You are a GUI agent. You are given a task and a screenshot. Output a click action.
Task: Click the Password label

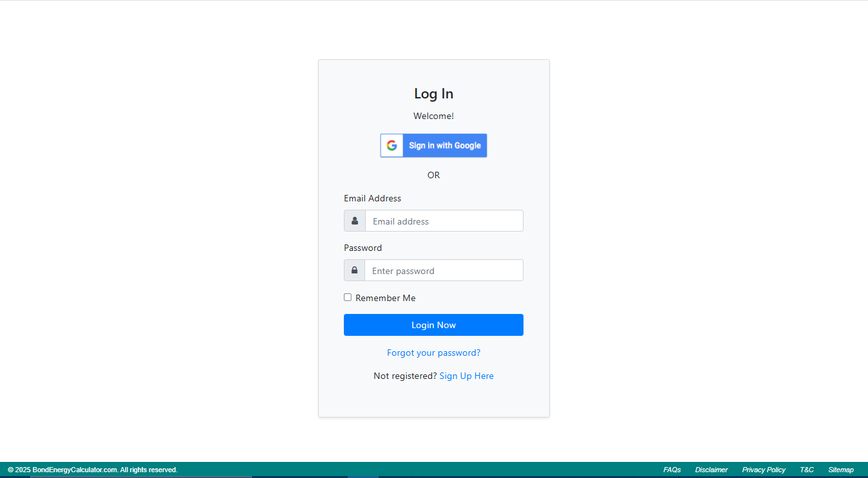[363, 248]
